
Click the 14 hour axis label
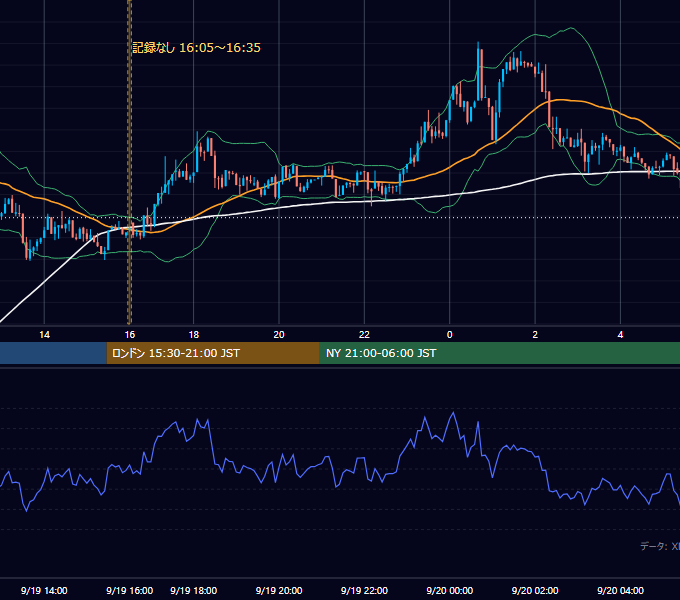44,335
